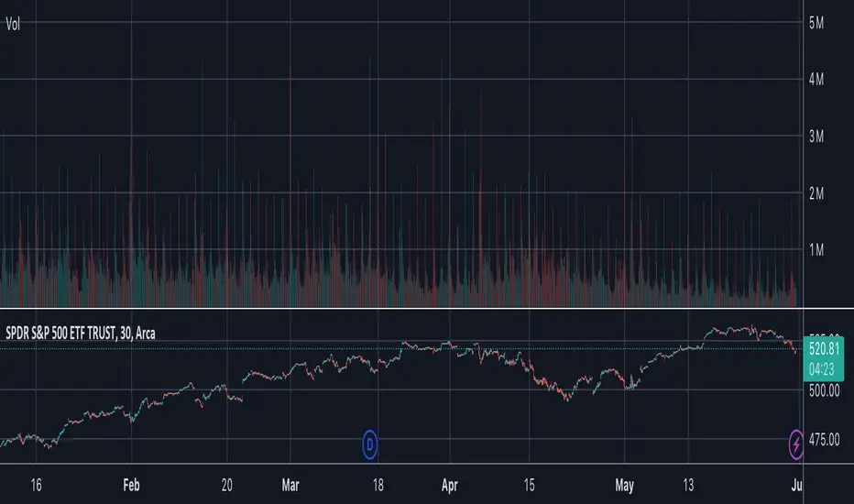
Task: Click the 15 date label on time axis
Action: click(x=529, y=485)
